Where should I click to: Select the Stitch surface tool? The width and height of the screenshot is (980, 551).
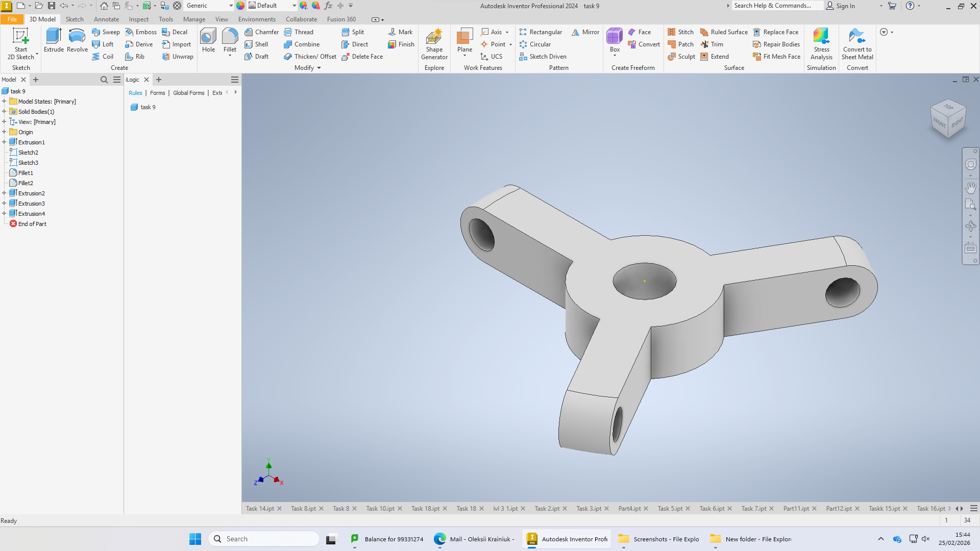680,32
